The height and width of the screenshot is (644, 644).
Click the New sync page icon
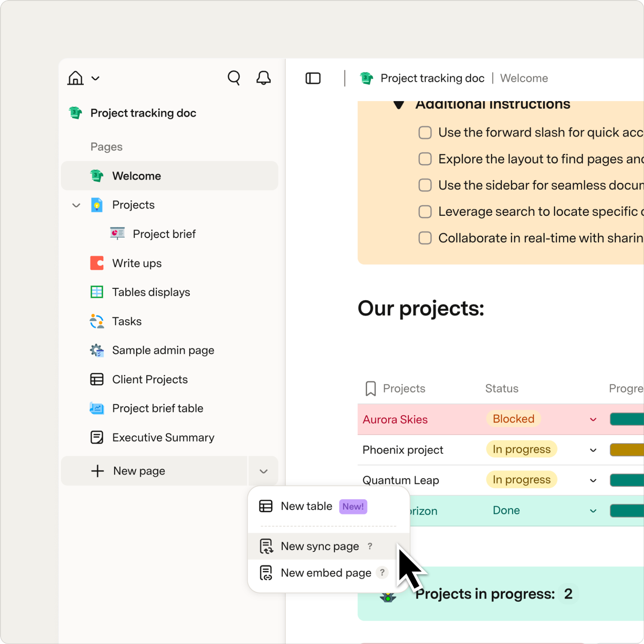[266, 546]
